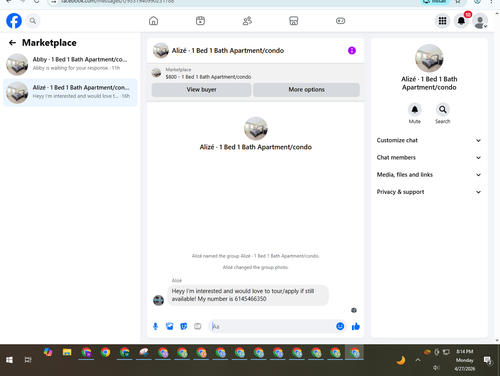This screenshot has width=500, height=376.
Task: Go to the Home feed icon
Action: pos(153,21)
